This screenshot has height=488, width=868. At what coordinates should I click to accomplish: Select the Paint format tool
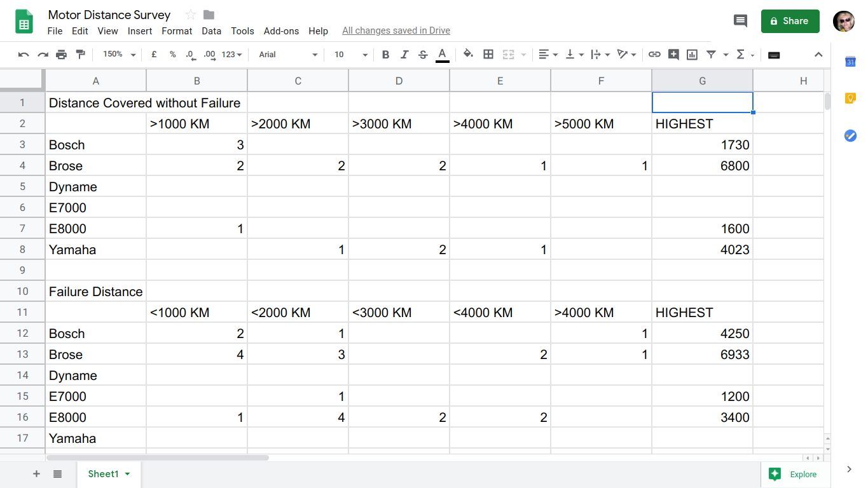coord(80,55)
